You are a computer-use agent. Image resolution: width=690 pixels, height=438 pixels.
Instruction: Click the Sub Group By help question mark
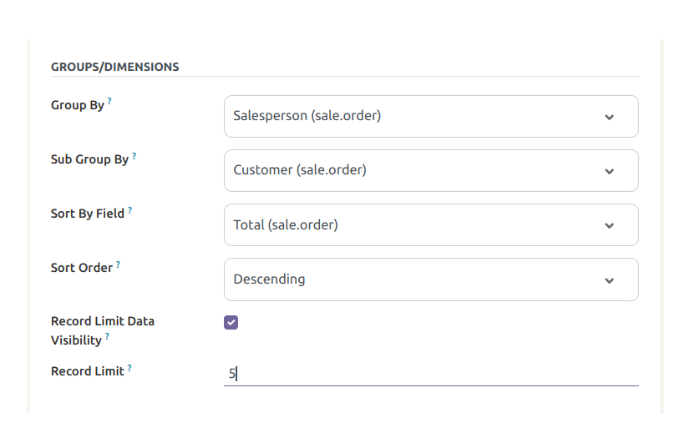tap(134, 156)
